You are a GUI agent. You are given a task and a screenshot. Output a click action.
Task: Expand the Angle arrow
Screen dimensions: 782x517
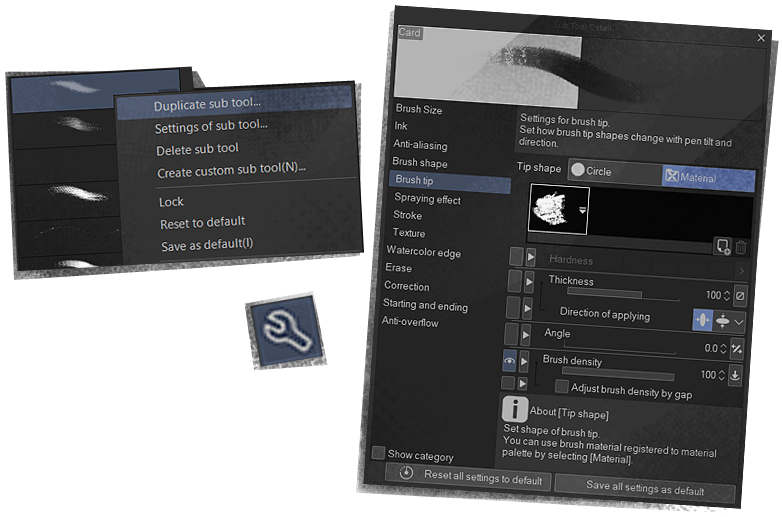(x=526, y=335)
